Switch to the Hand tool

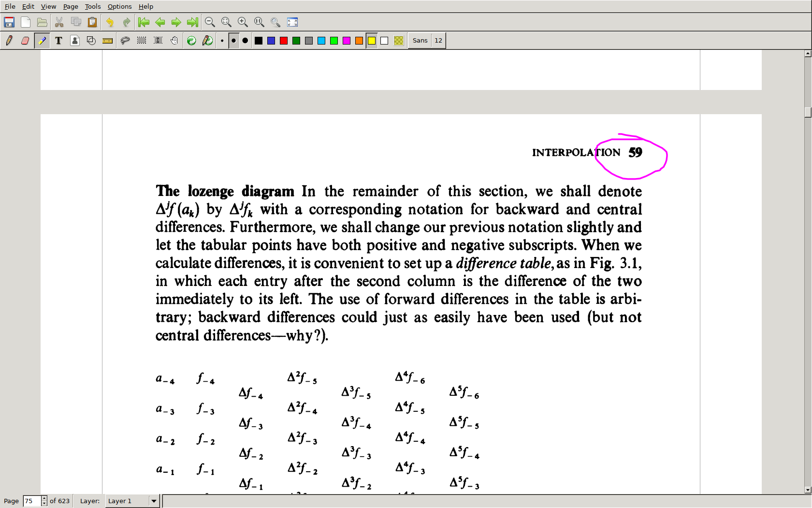click(x=174, y=41)
